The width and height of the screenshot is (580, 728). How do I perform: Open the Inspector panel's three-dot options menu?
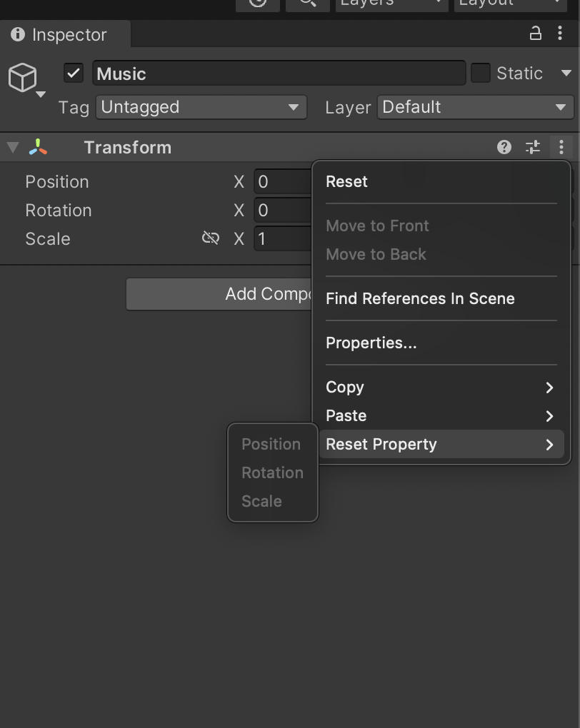coord(560,34)
